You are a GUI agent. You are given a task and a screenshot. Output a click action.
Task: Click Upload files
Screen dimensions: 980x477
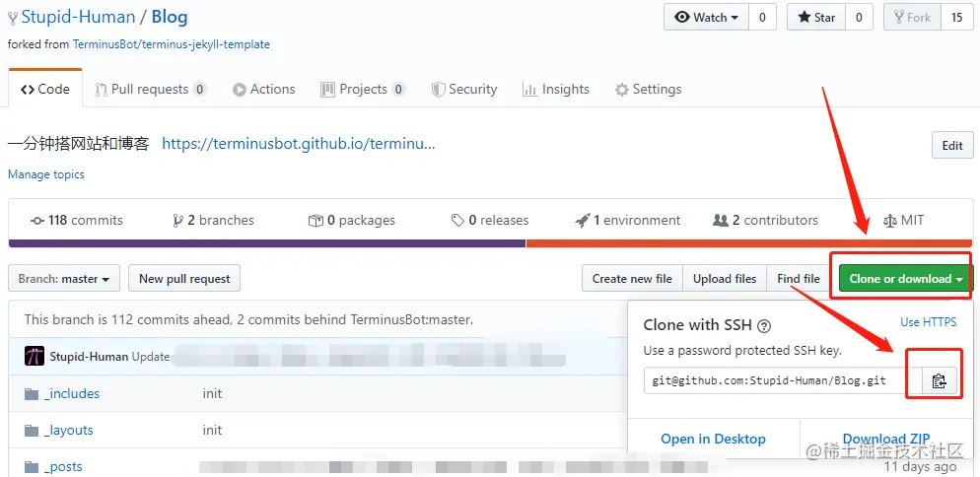tap(725, 278)
